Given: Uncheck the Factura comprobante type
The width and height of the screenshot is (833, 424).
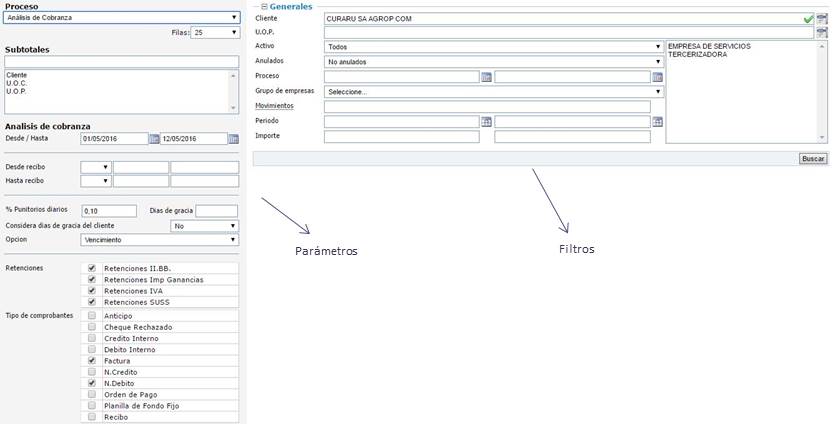Looking at the screenshot, I should (92, 361).
